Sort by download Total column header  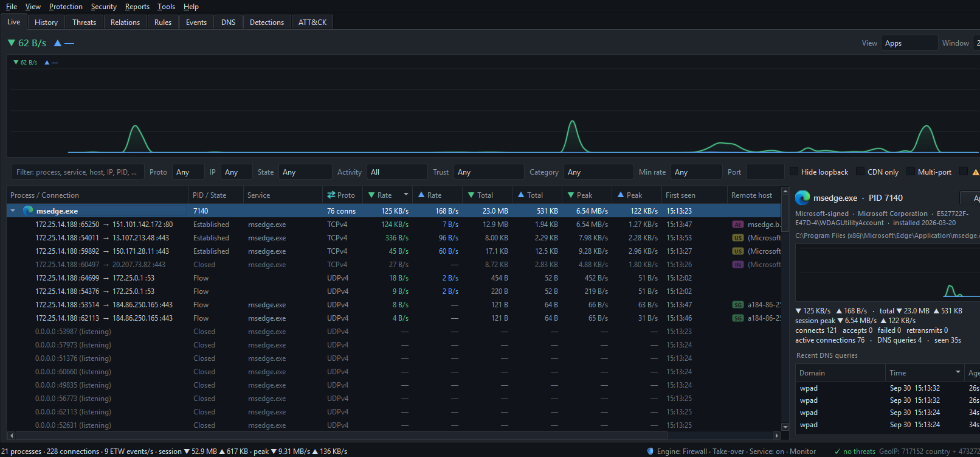(487, 195)
